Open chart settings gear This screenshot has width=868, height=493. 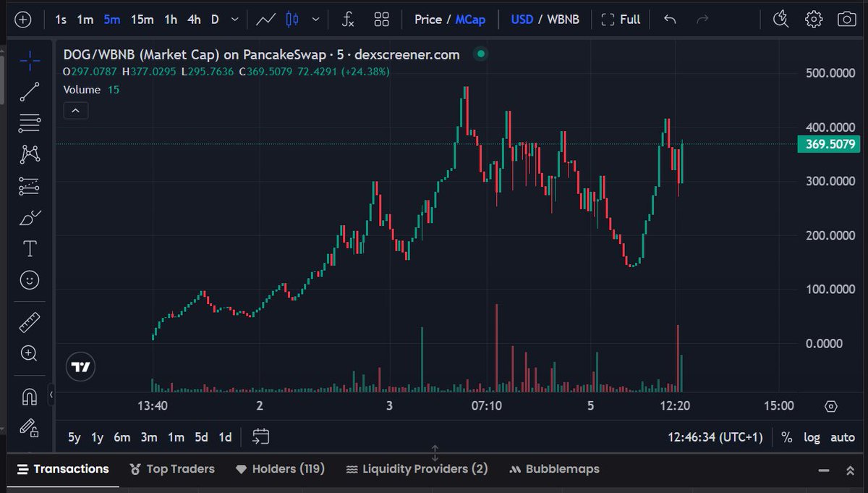(814, 20)
